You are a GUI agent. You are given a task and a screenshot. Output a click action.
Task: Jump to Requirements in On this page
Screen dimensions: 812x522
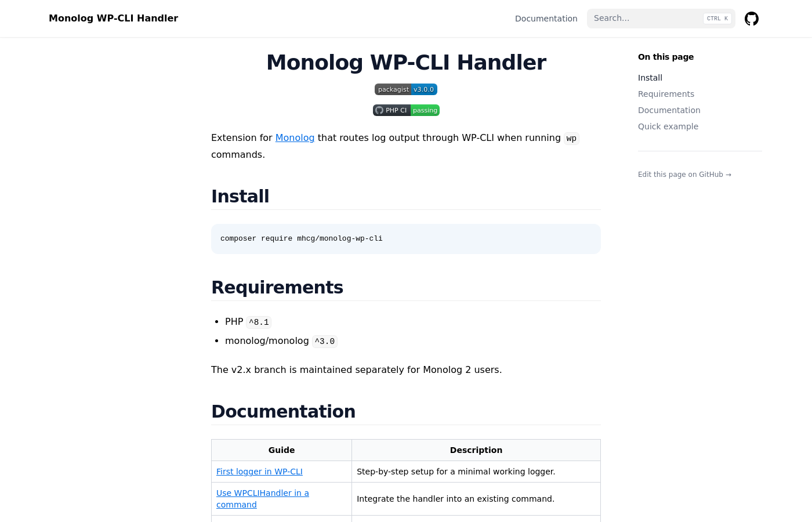[x=666, y=94]
